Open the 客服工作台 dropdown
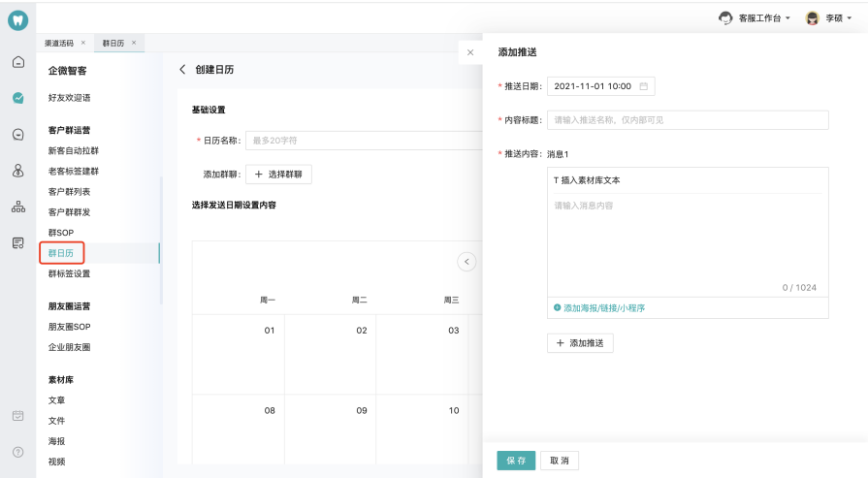Viewport: 868px width, 478px height. tap(755, 17)
